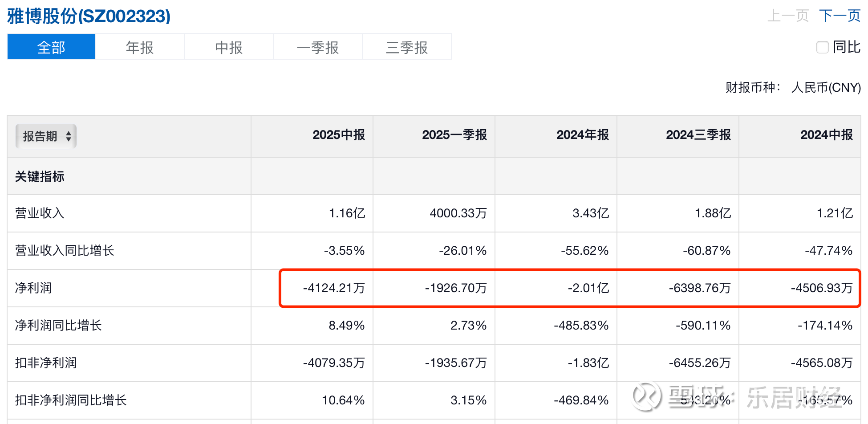Switch to the 年报 tab

pos(140,47)
